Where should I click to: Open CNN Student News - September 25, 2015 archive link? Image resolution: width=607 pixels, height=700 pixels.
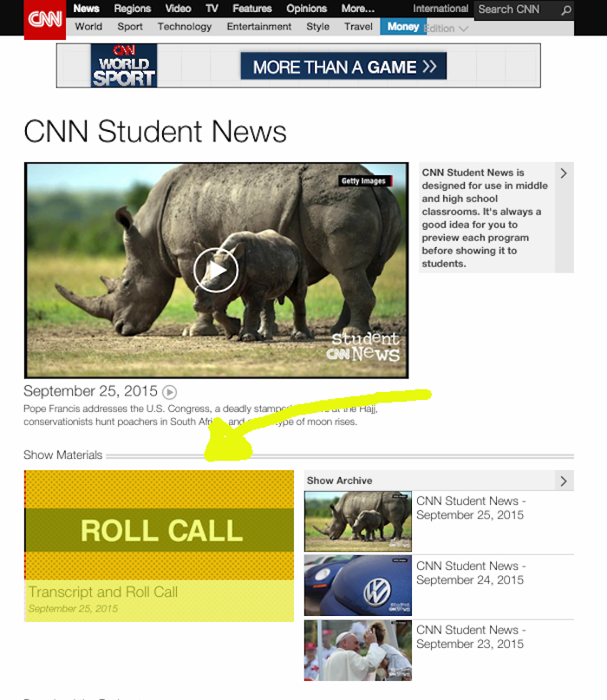[x=471, y=508]
